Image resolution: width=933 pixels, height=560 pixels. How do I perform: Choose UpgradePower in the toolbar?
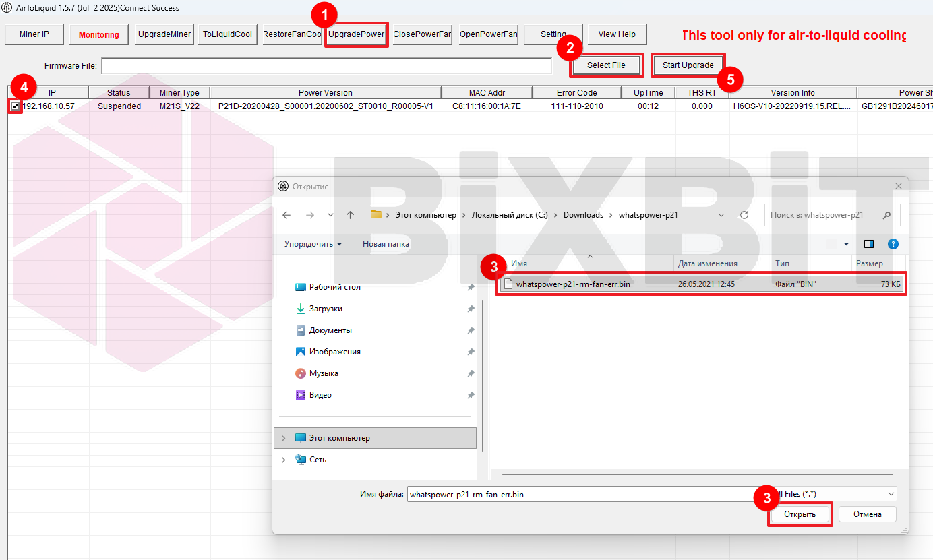pos(357,34)
